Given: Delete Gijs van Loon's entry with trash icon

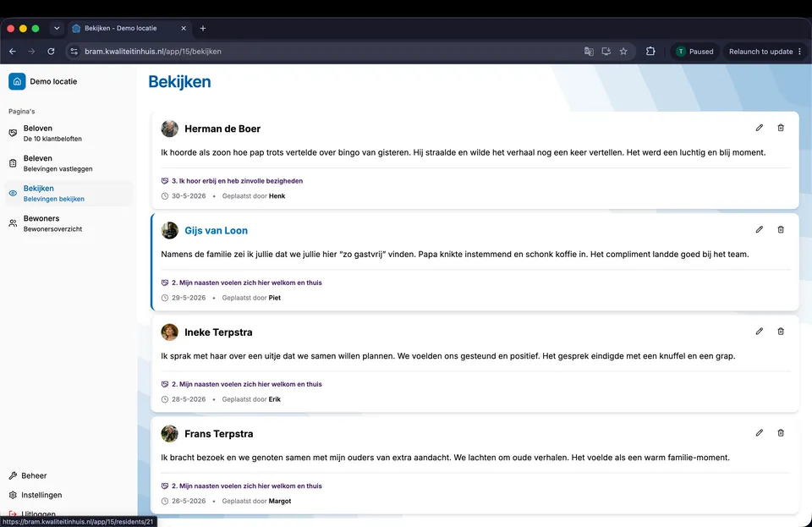Looking at the screenshot, I should click(x=781, y=229).
